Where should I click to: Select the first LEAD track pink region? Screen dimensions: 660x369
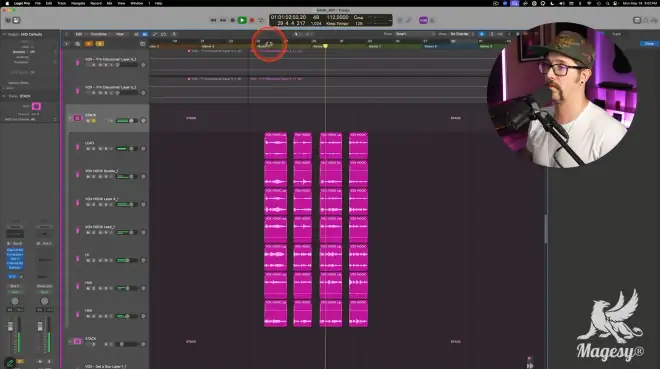click(x=275, y=146)
